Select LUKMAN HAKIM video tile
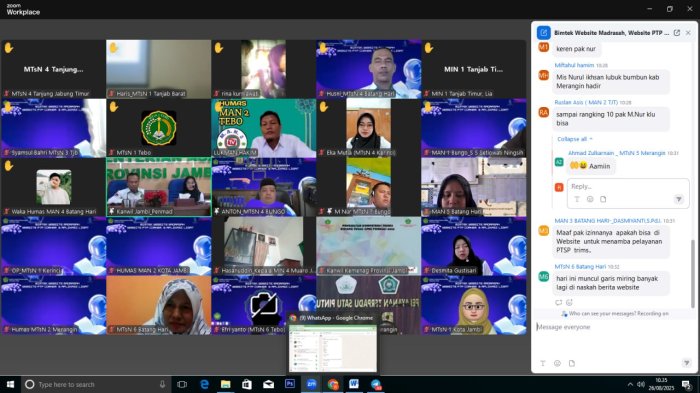 [263, 128]
